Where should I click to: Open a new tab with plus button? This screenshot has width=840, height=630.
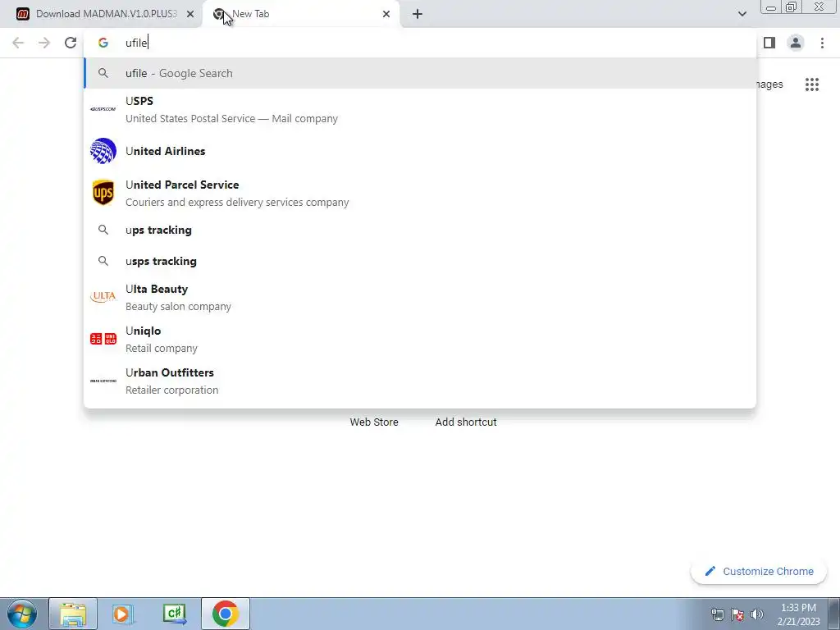pos(418,14)
